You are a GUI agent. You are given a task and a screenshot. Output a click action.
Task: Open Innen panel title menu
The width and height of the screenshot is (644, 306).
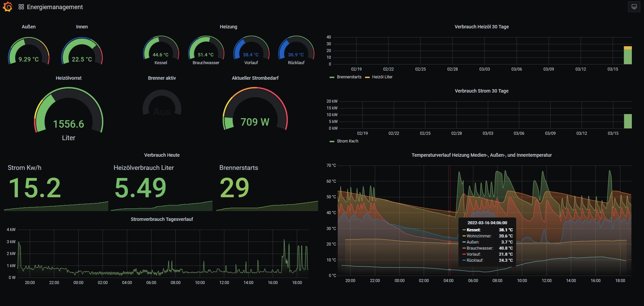(82, 27)
